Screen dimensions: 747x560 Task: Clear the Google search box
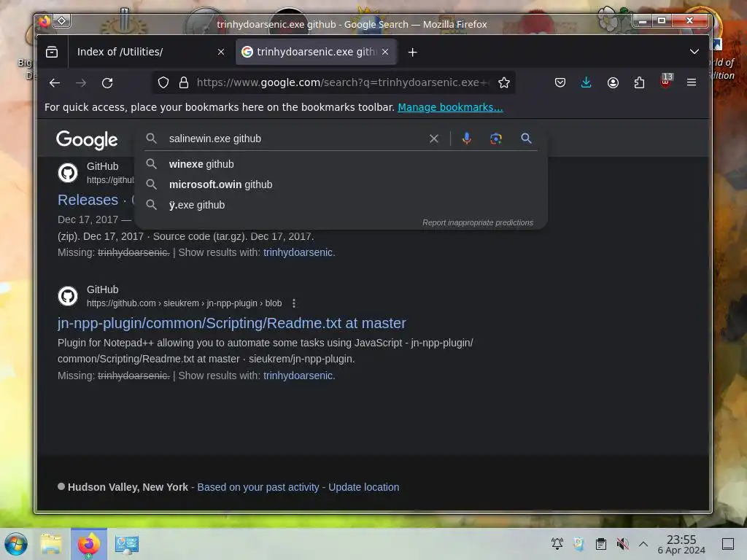pos(434,139)
